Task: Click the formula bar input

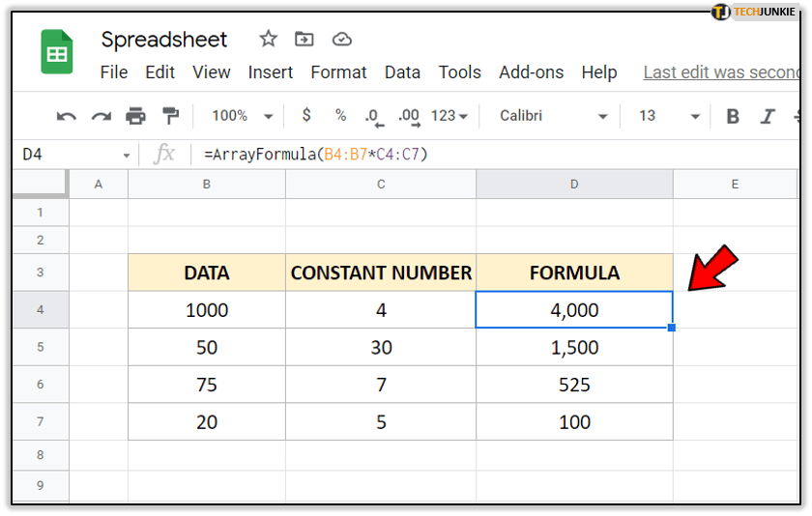Action: coord(483,154)
